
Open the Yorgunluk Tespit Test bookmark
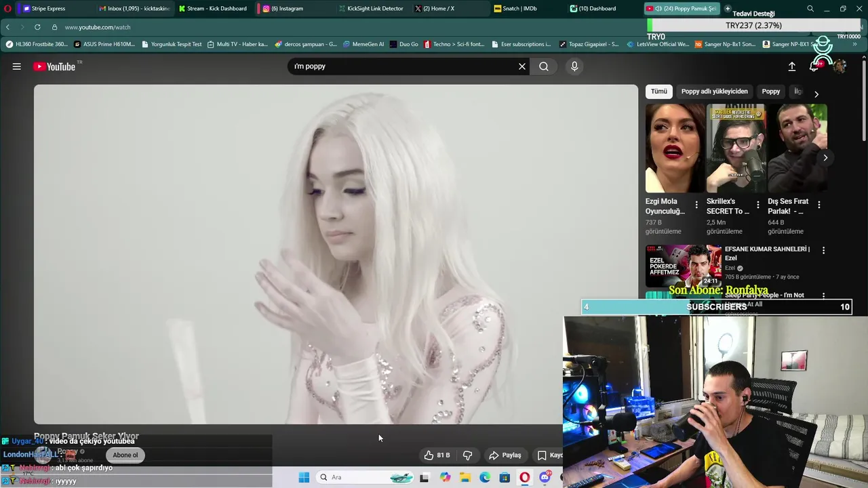(172, 44)
